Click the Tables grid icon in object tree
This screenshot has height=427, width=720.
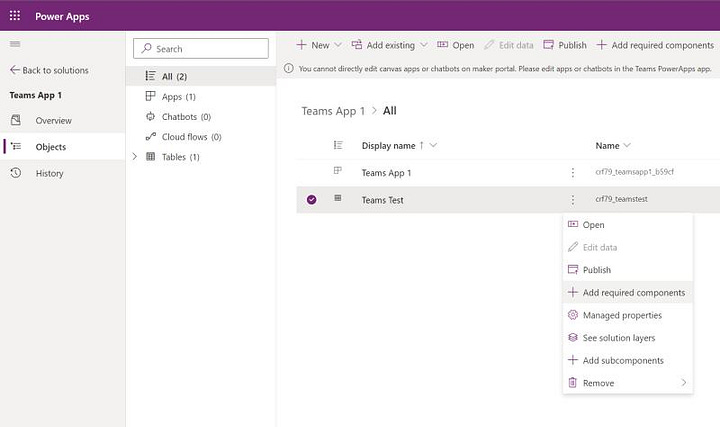[150, 157]
